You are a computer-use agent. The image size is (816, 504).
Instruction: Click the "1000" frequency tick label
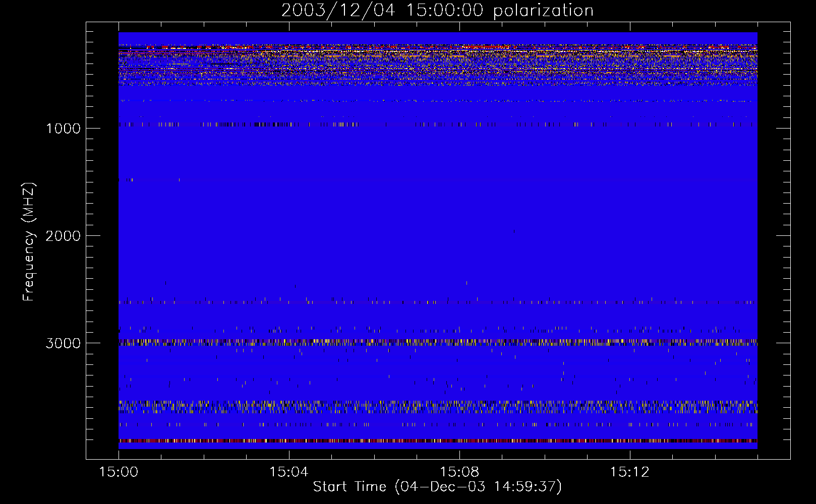click(x=63, y=129)
